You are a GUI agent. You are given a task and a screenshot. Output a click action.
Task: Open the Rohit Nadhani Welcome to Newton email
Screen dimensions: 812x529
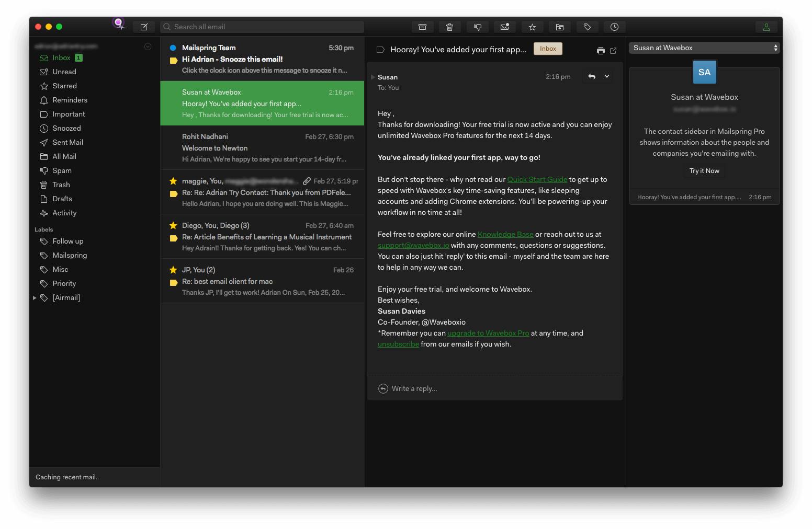262,147
